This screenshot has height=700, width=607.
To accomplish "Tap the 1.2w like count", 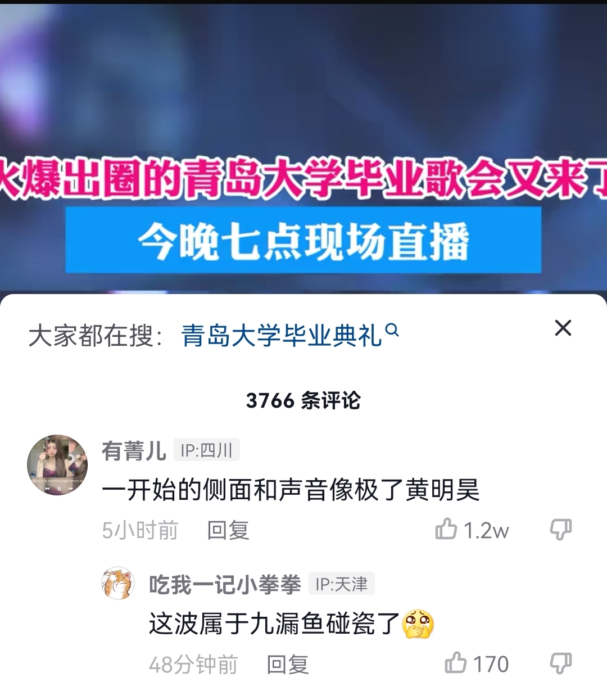I will coord(486,530).
